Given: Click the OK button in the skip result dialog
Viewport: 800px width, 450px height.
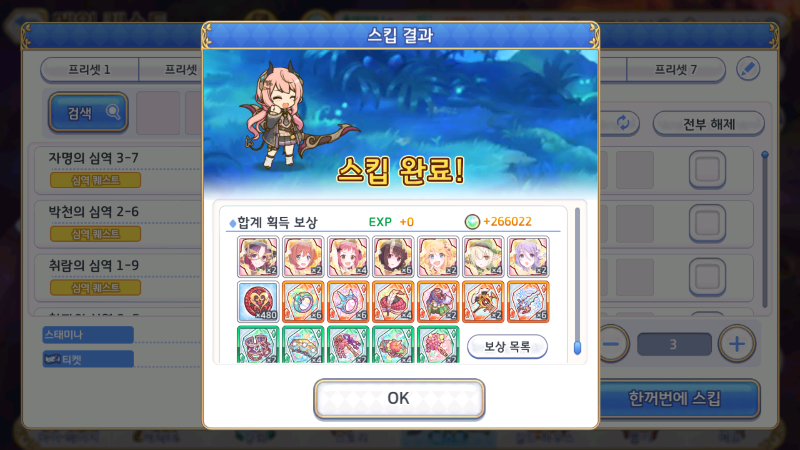Looking at the screenshot, I should pos(399,398).
